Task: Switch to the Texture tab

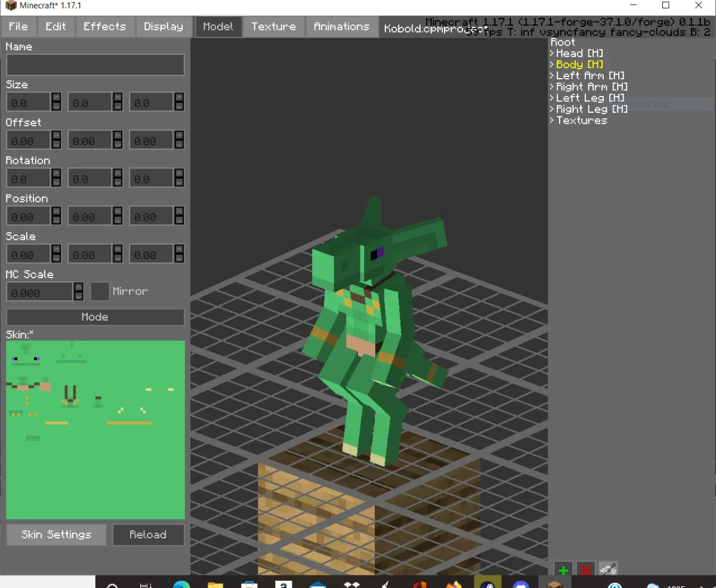Action: (274, 27)
